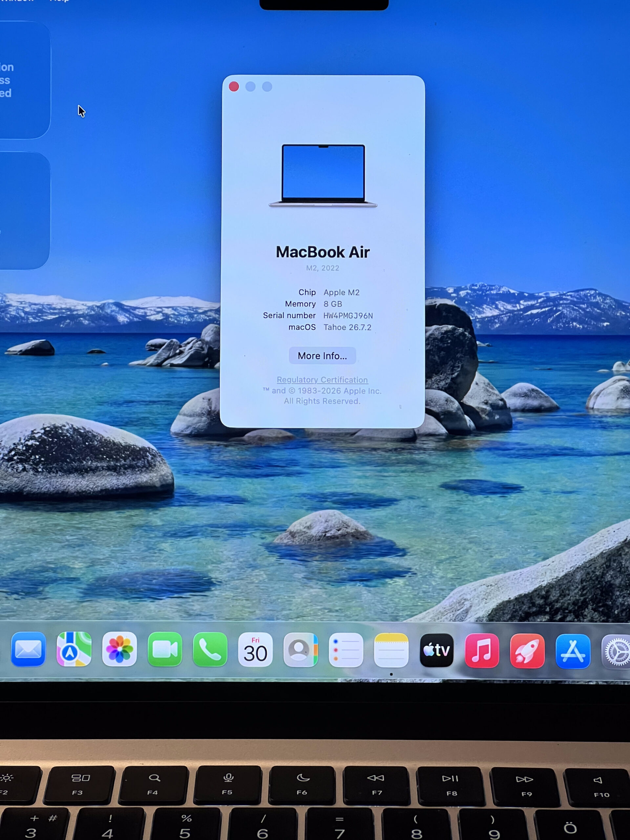
Task: Select serial number HW4PMGJ96N text
Action: tap(348, 316)
